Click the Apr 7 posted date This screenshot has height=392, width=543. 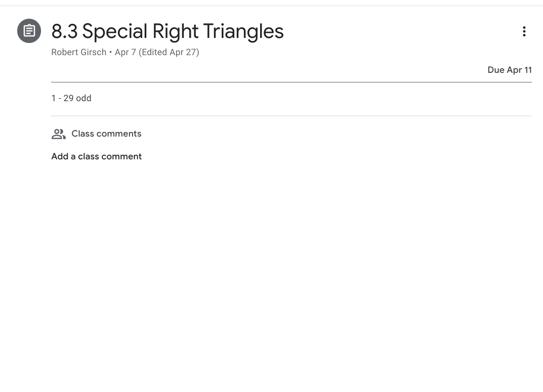125,52
